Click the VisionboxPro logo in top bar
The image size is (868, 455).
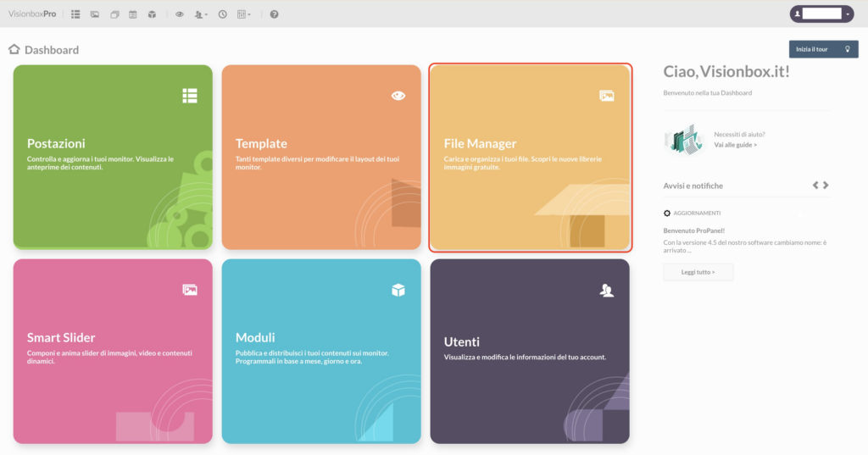click(32, 14)
